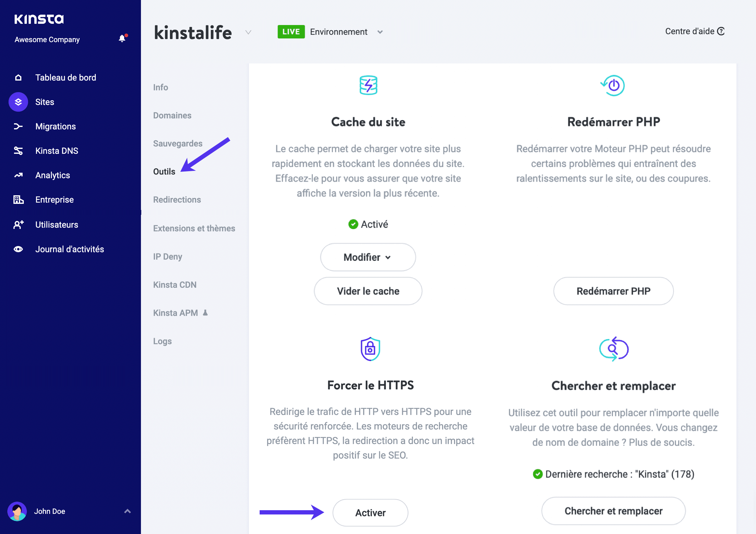756x534 pixels.
Task: Click Activer to force HTTPS
Action: [370, 512]
